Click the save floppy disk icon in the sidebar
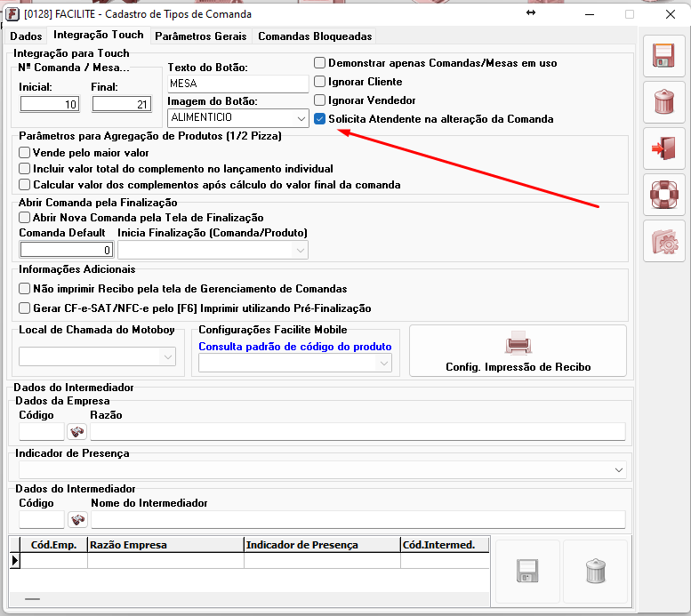The height and width of the screenshot is (616, 691). (x=663, y=56)
